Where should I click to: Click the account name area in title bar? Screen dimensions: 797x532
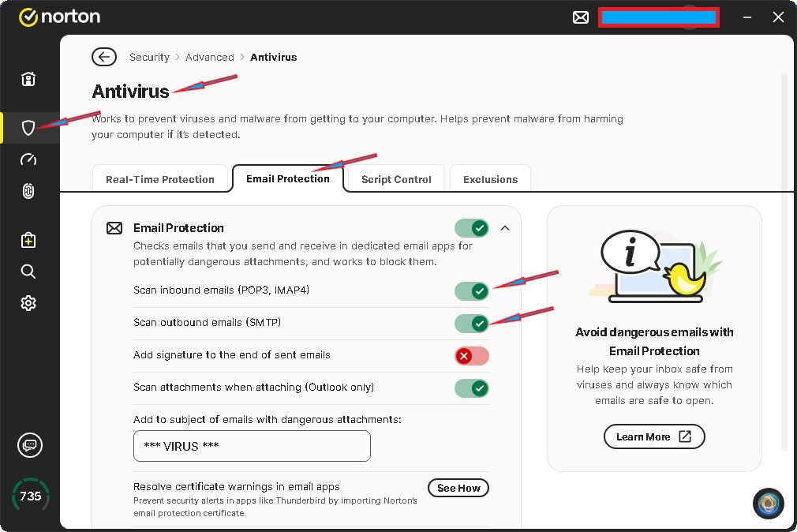pos(659,18)
